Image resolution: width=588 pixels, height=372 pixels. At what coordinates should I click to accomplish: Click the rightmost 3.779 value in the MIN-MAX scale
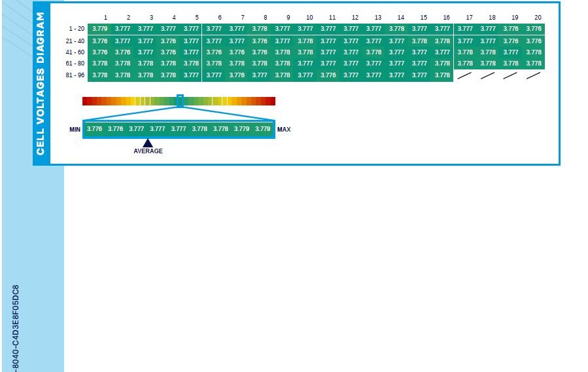[262, 129]
